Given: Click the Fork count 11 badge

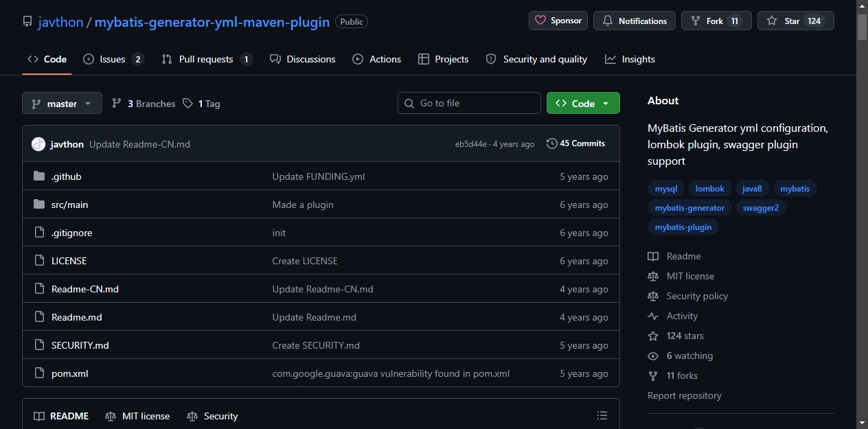Looking at the screenshot, I should pos(735,21).
